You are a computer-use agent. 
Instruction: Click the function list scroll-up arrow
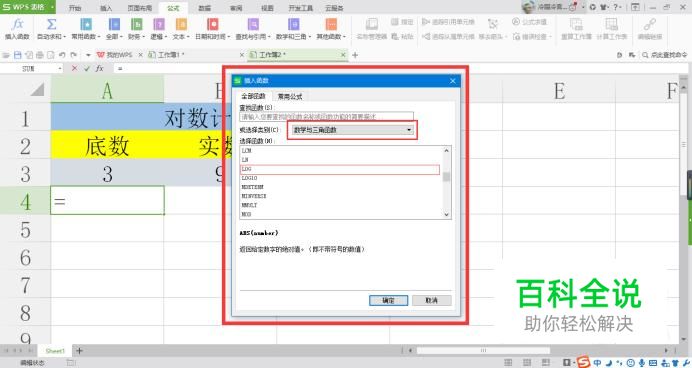(446, 150)
